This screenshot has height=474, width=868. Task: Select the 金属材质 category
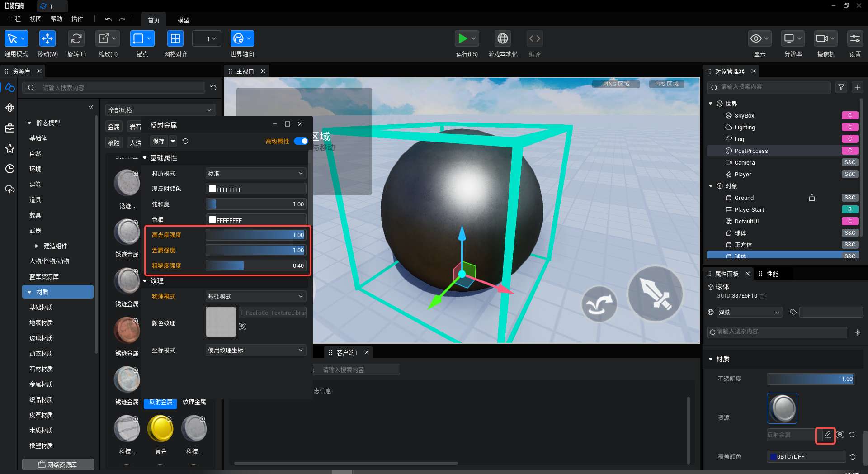(41, 384)
